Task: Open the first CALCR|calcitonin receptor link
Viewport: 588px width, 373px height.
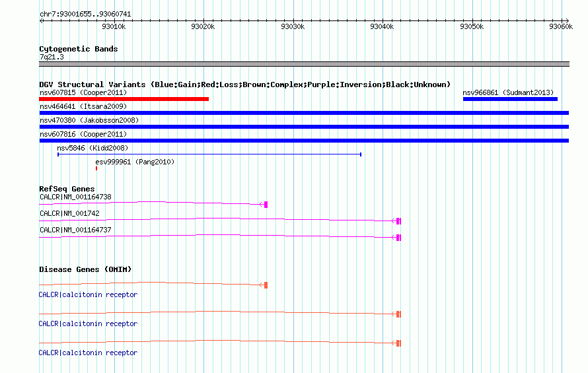Action: pyautogui.click(x=88, y=294)
